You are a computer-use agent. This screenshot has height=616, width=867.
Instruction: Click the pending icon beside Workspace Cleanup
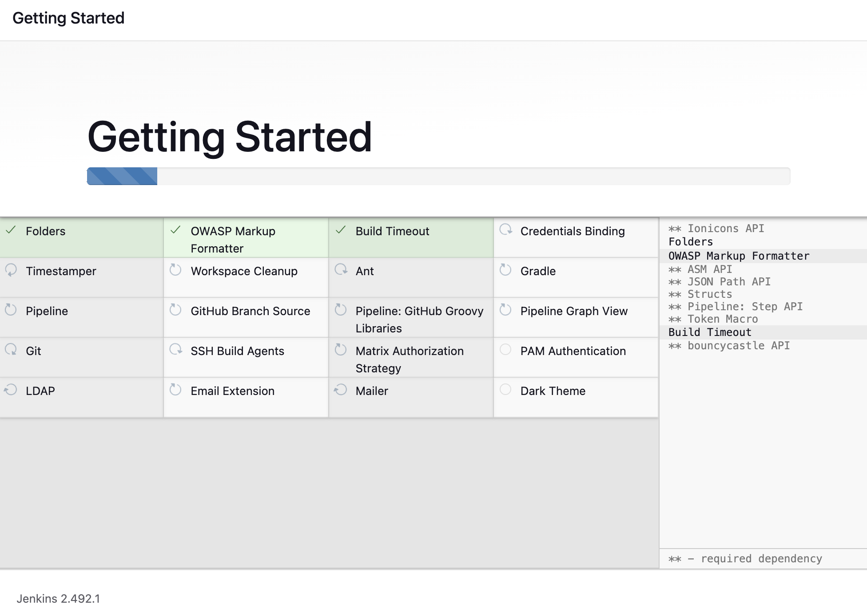click(x=176, y=269)
